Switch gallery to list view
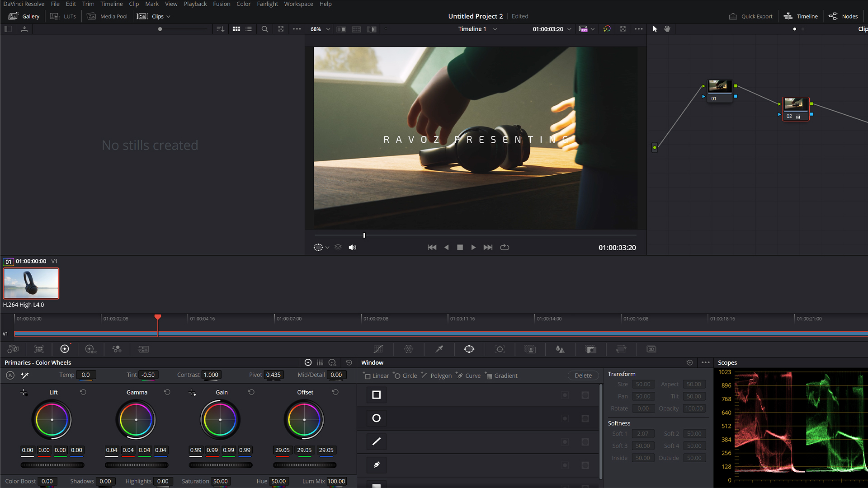868x488 pixels. pos(249,29)
